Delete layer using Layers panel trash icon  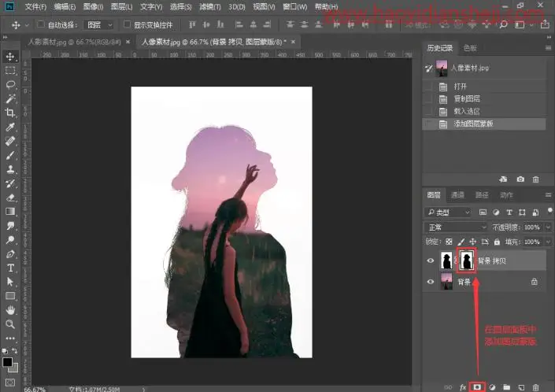(535, 387)
